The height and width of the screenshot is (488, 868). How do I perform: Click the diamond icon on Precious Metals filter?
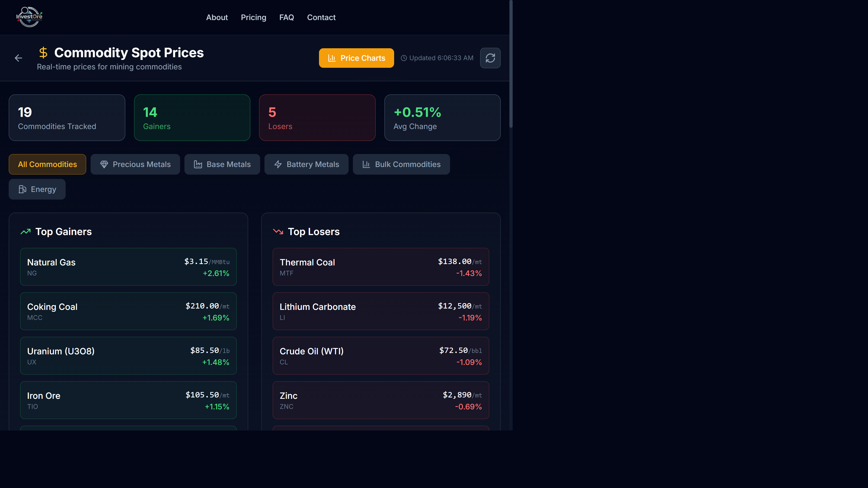pyautogui.click(x=104, y=164)
